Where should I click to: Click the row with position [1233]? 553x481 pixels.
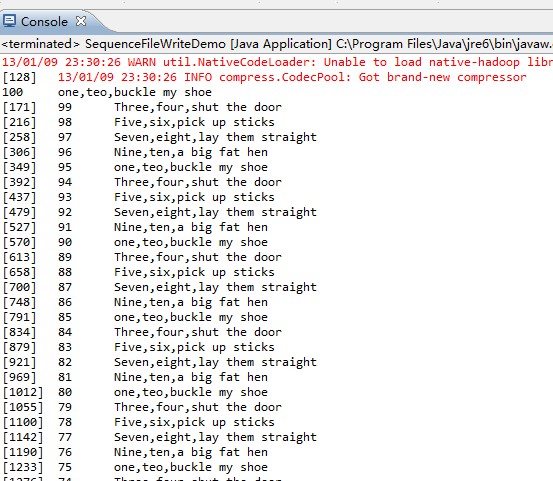135,467
